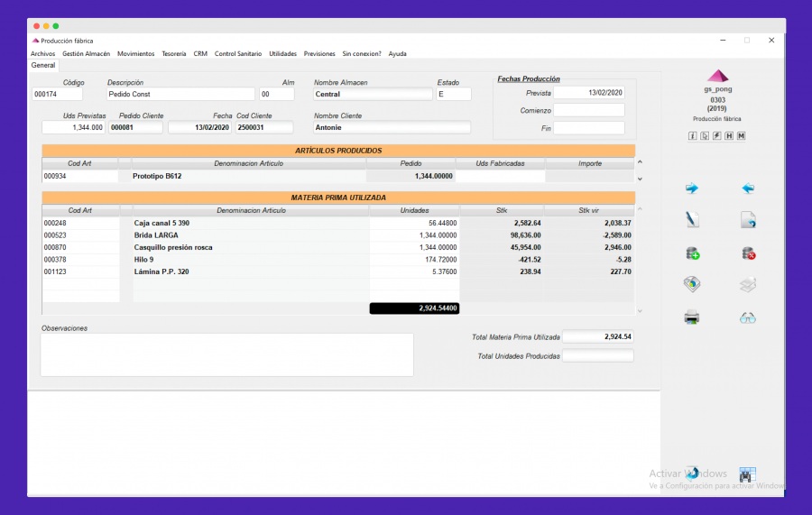This screenshot has height=515, width=812.
Task: Click the empty Comienzo date field
Action: (x=589, y=110)
